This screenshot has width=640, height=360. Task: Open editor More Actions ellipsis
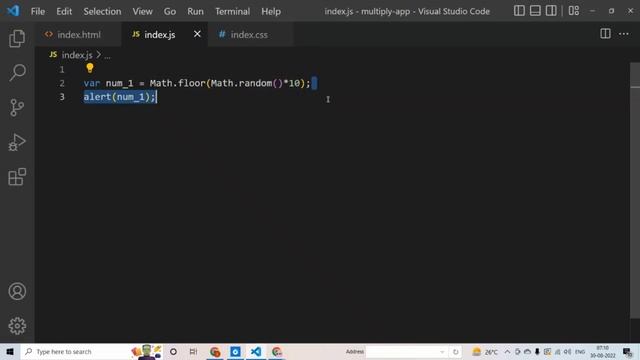(x=624, y=34)
